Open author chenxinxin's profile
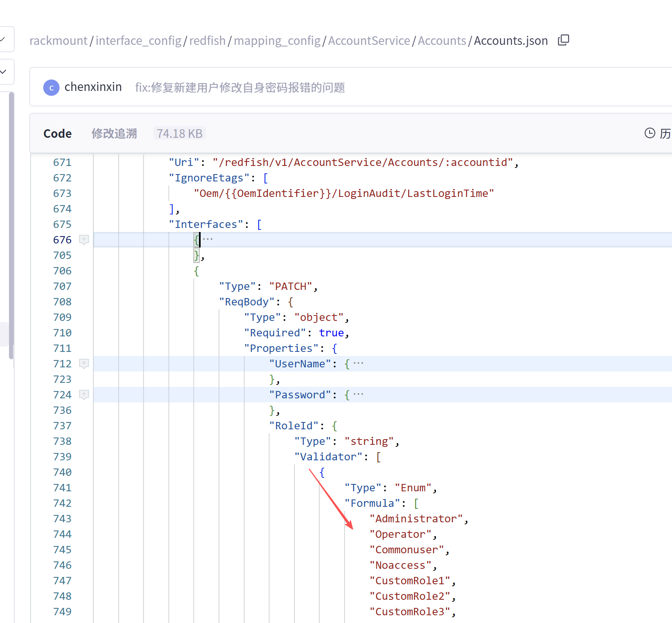672x623 pixels. pos(93,87)
